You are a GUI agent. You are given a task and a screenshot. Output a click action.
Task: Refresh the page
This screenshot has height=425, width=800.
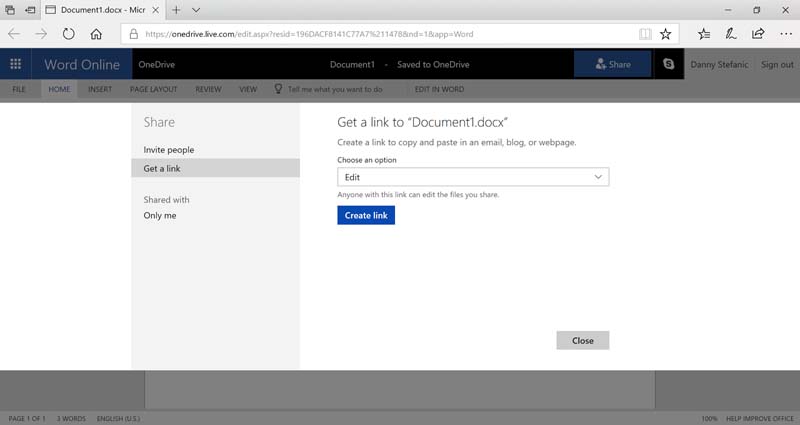(x=68, y=34)
